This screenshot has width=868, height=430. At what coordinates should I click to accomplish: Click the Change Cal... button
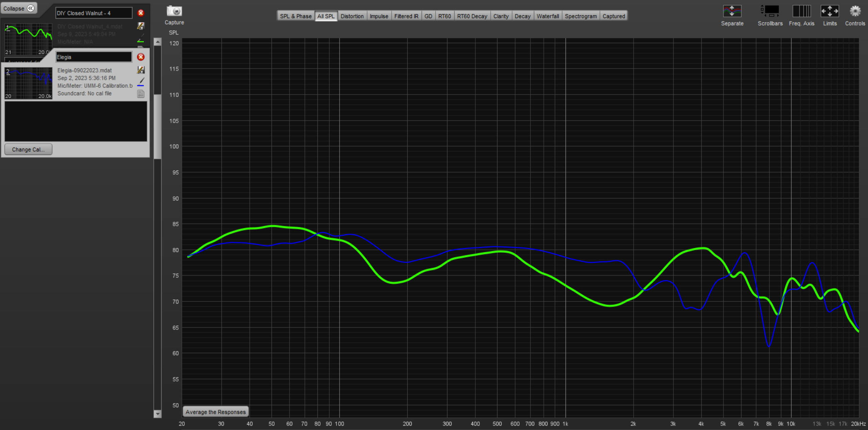click(28, 149)
